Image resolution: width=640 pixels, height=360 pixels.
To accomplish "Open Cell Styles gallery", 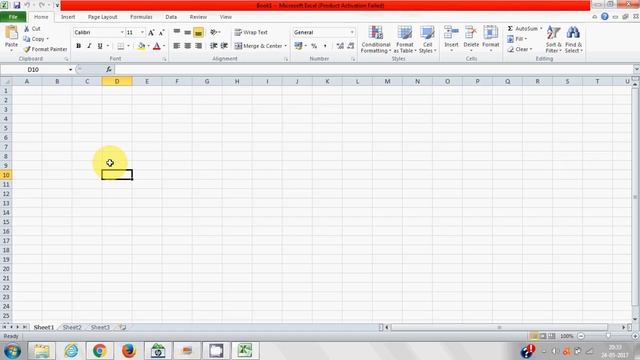I will pyautogui.click(x=427, y=39).
